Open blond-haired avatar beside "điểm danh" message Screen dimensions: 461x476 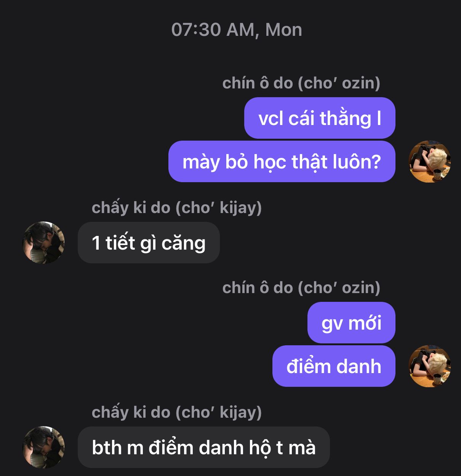[429, 366]
